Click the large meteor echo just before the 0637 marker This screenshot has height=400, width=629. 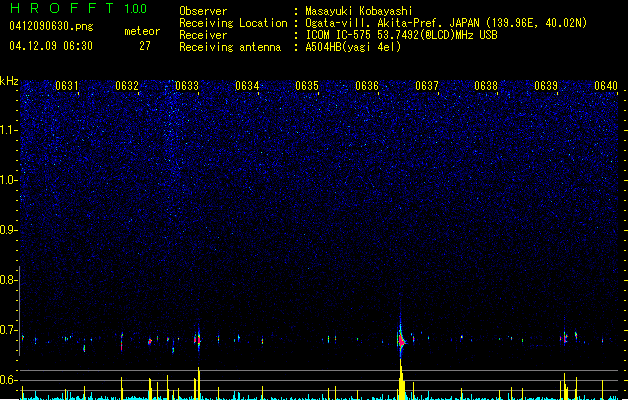point(401,339)
